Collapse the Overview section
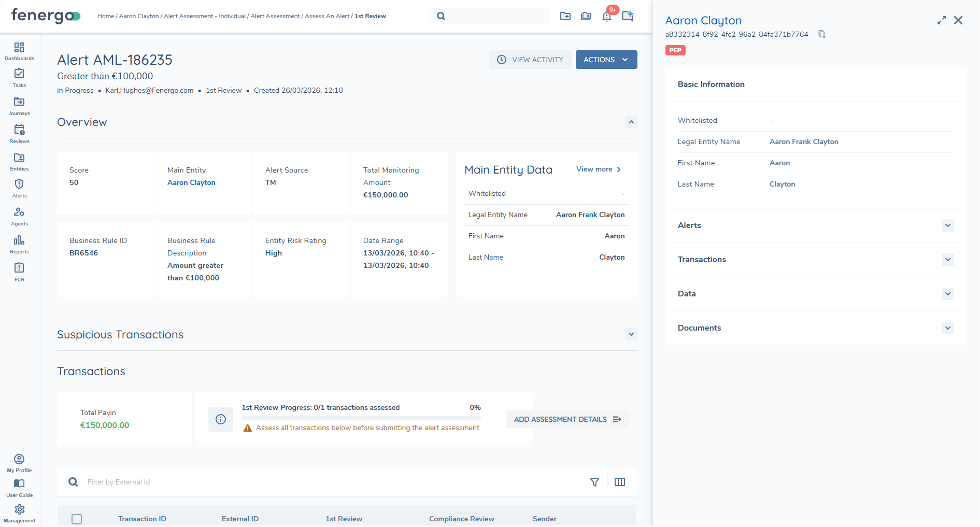Screen dimensions: 980x527 click(631, 122)
